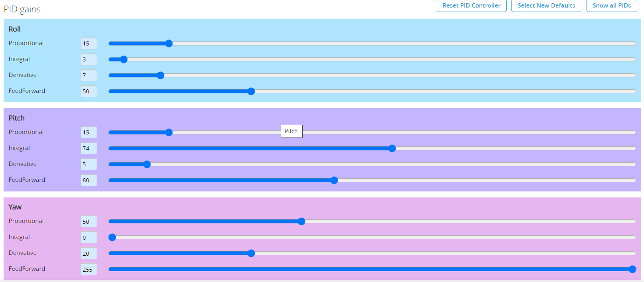The image size is (644, 282).
Task: Click the Pitch Derivative slider handle
Action: [x=147, y=164]
